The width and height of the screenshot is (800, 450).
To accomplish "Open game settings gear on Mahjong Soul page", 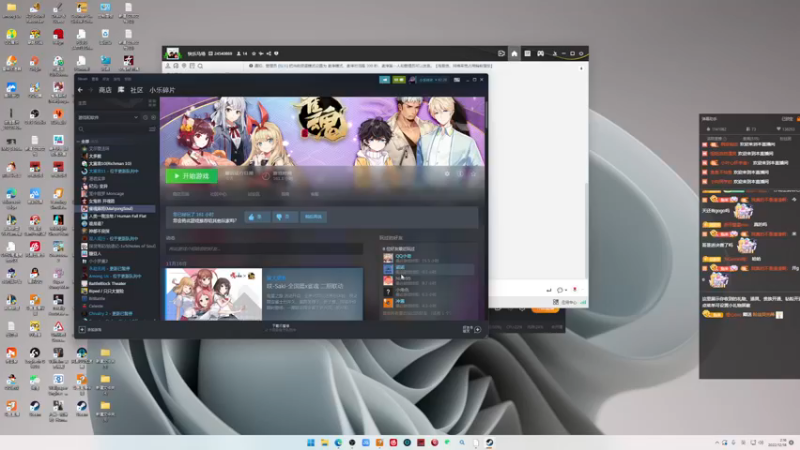I will (x=447, y=174).
